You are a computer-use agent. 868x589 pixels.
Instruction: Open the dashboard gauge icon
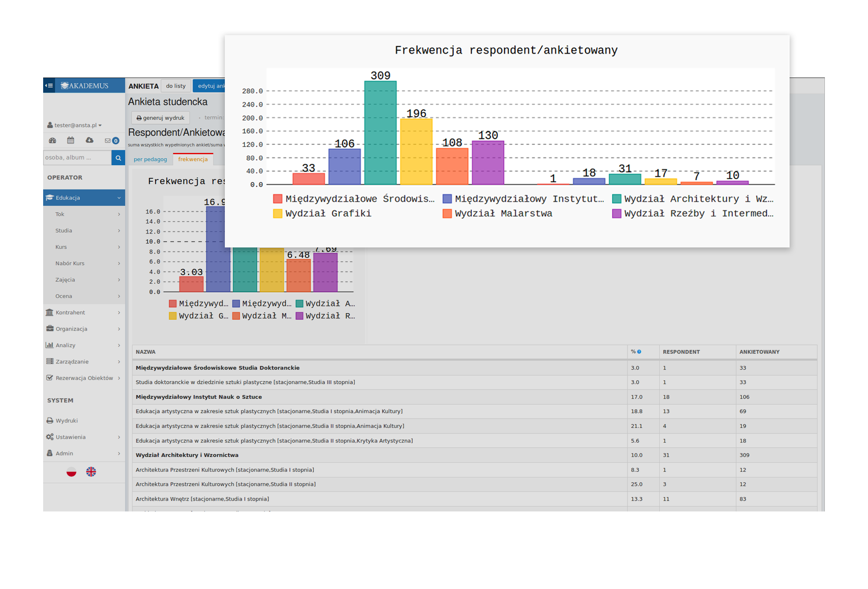click(53, 140)
